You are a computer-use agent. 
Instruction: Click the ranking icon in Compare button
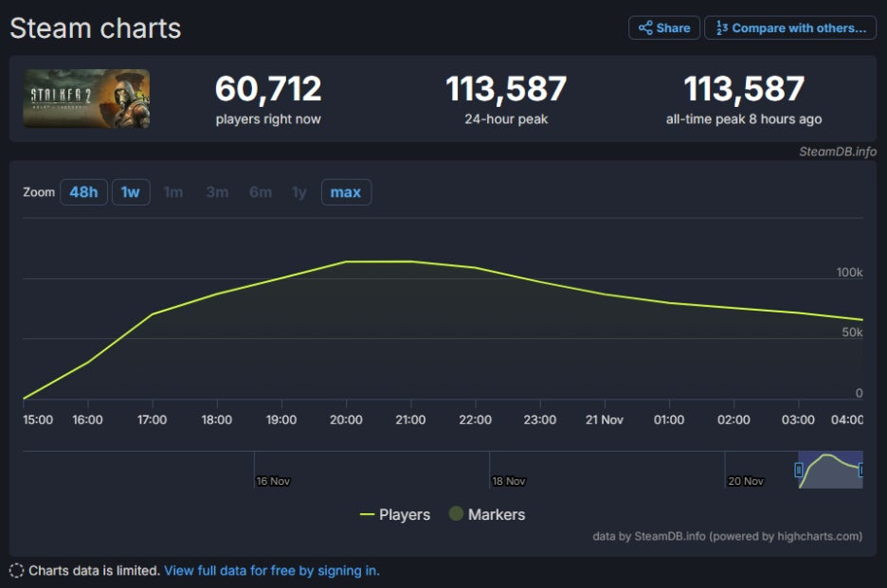pos(722,27)
